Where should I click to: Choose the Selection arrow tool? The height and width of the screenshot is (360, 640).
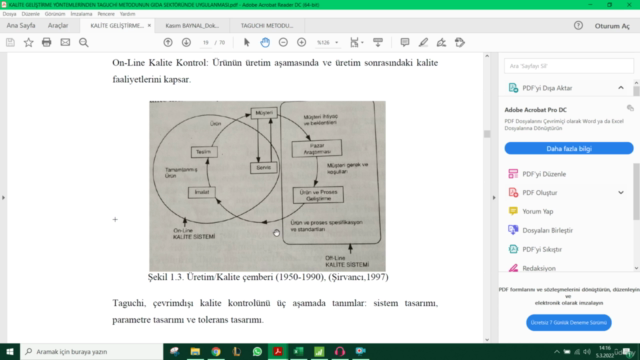[247, 42]
